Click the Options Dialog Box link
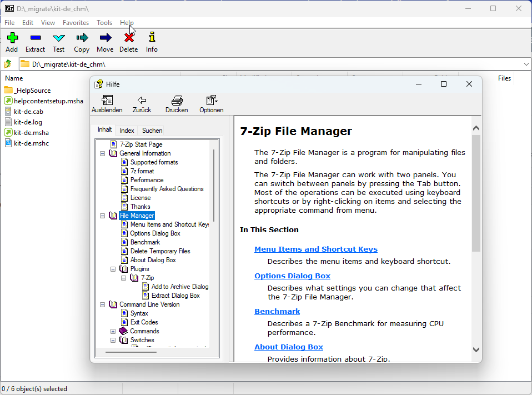This screenshot has height=395, width=532. 292,276
